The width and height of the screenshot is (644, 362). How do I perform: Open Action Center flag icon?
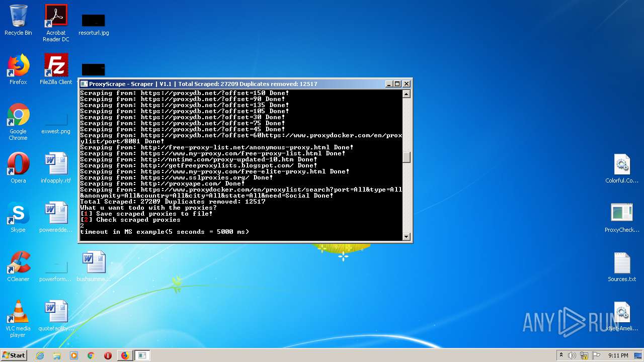click(596, 355)
